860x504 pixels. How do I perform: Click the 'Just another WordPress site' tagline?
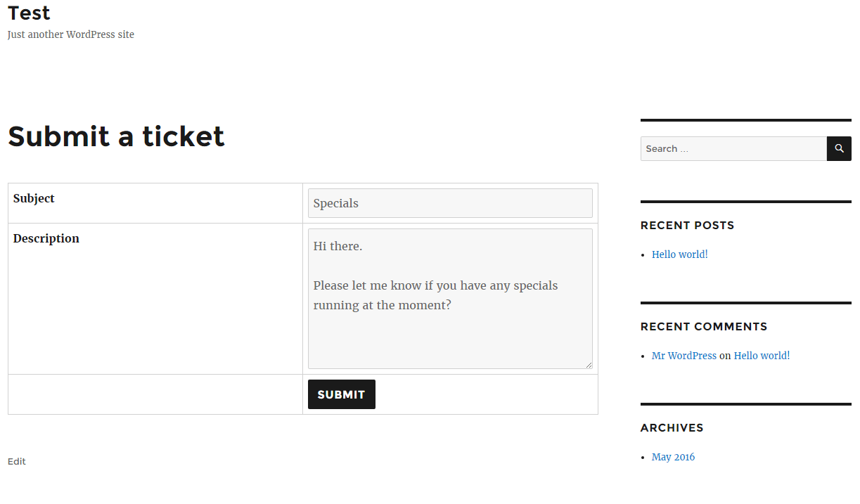click(70, 34)
